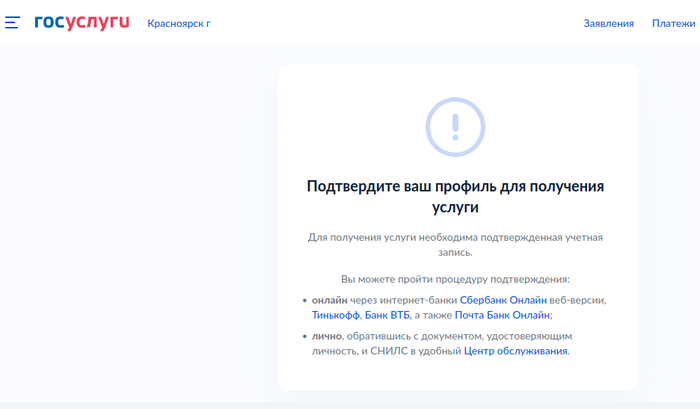The image size is (700, 409).
Task: Open the Заявления section
Action: pos(608,24)
